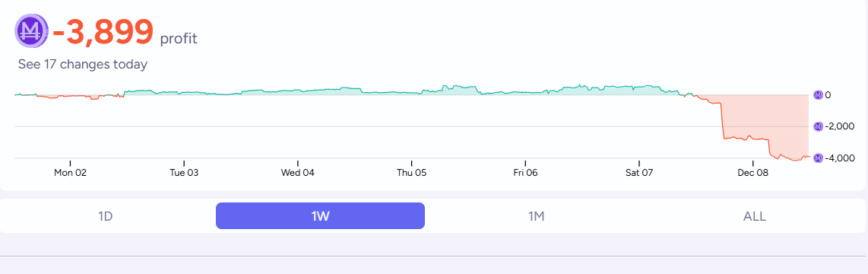Image resolution: width=868 pixels, height=274 pixels.
Task: Click the Mon 02 date label
Action: (x=70, y=173)
